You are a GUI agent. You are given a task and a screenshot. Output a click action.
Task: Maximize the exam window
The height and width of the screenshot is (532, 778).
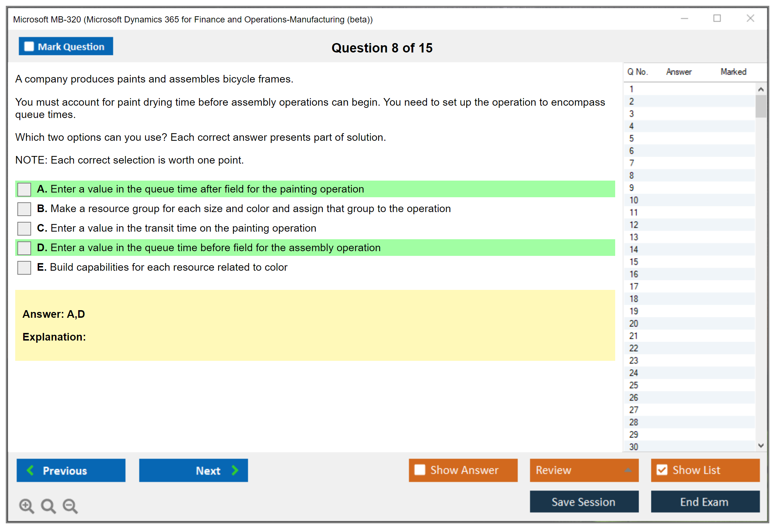point(717,18)
